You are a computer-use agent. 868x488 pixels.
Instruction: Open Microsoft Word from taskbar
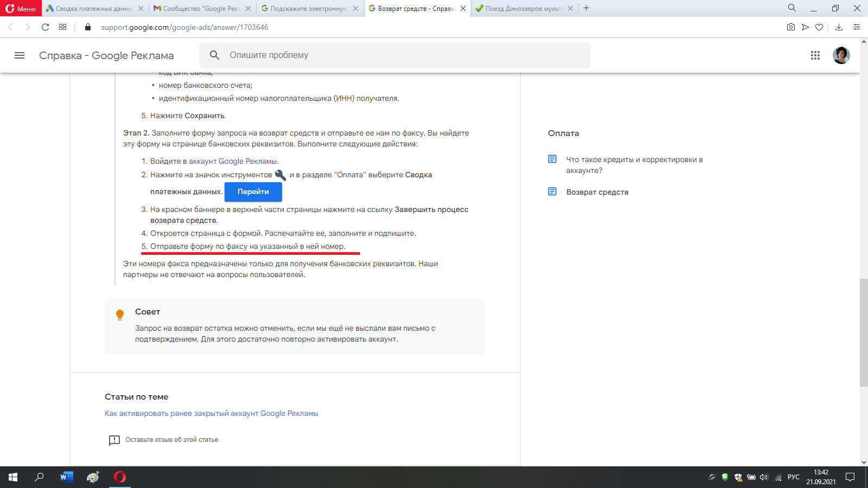[x=67, y=477]
